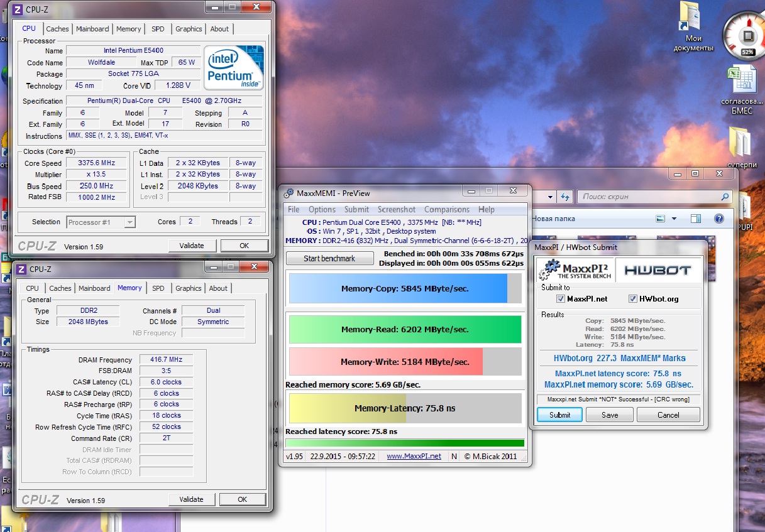This screenshot has height=532, width=765.
Task: Open the File menu in MaxxMEMI
Action: coord(294,210)
